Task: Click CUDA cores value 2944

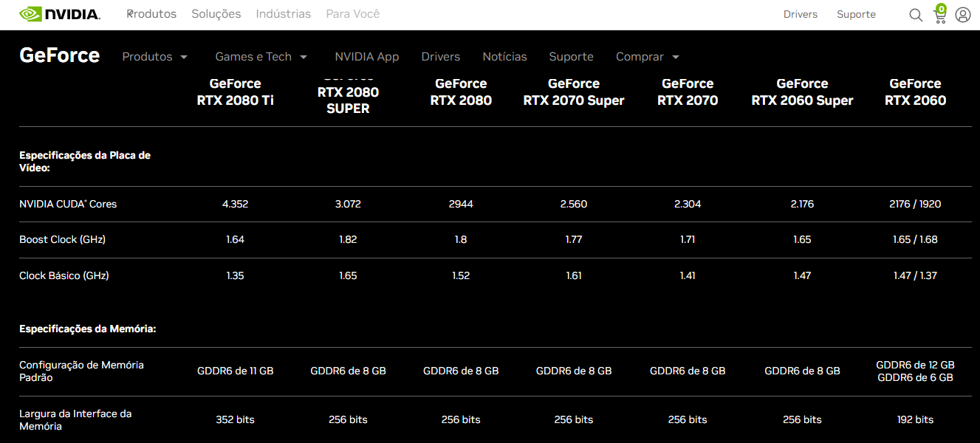Action: [x=461, y=204]
